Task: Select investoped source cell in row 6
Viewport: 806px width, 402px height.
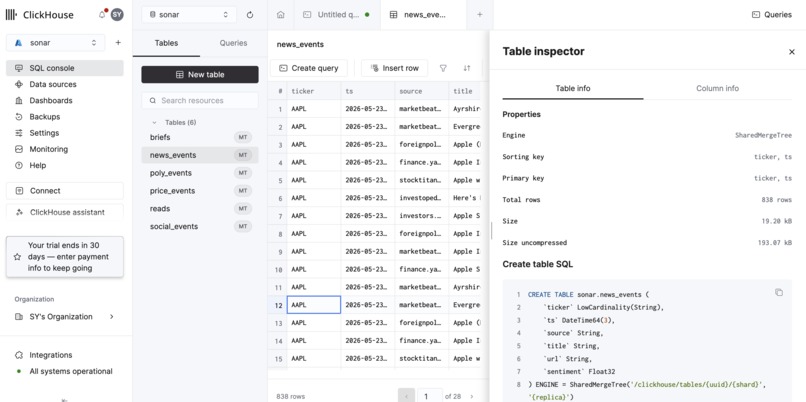Action: coord(422,198)
